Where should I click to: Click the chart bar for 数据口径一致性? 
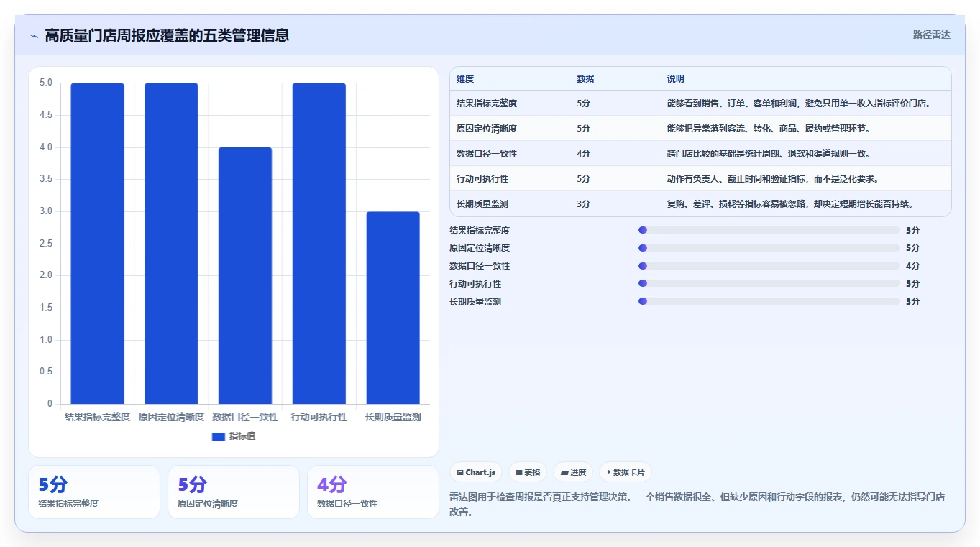tap(245, 275)
